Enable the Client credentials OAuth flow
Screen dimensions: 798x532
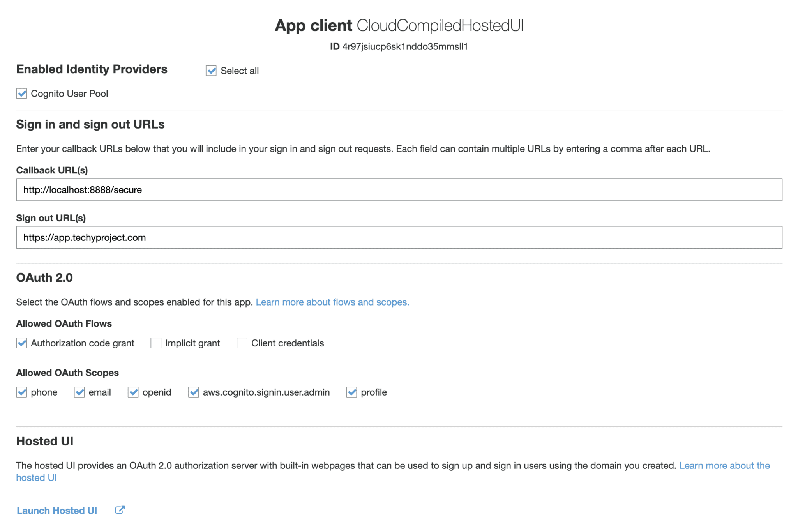(x=242, y=343)
